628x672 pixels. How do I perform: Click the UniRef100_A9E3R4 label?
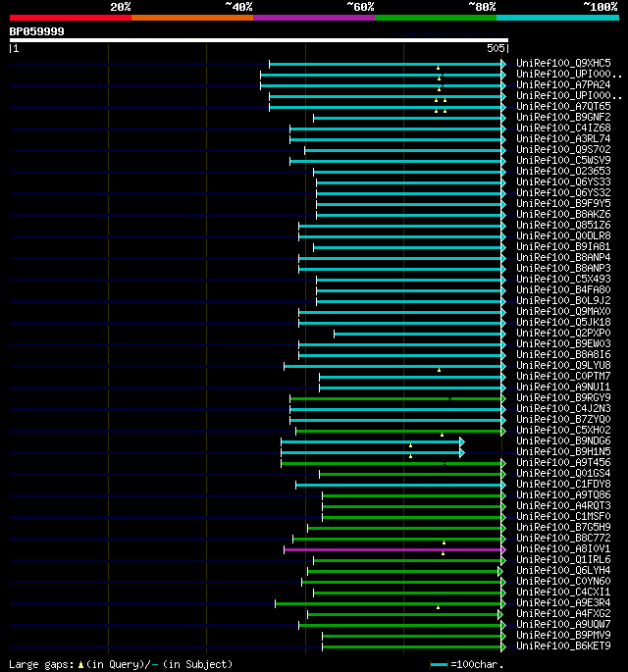(563, 603)
